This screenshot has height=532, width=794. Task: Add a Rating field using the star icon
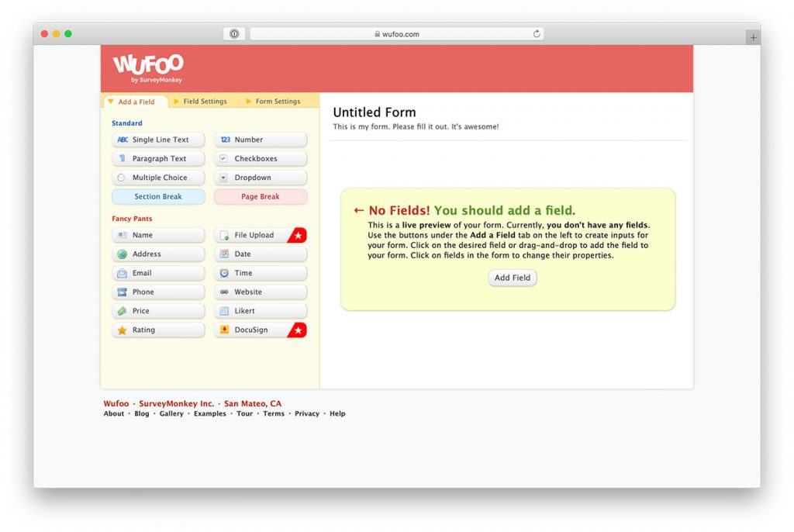pyautogui.click(x=158, y=330)
